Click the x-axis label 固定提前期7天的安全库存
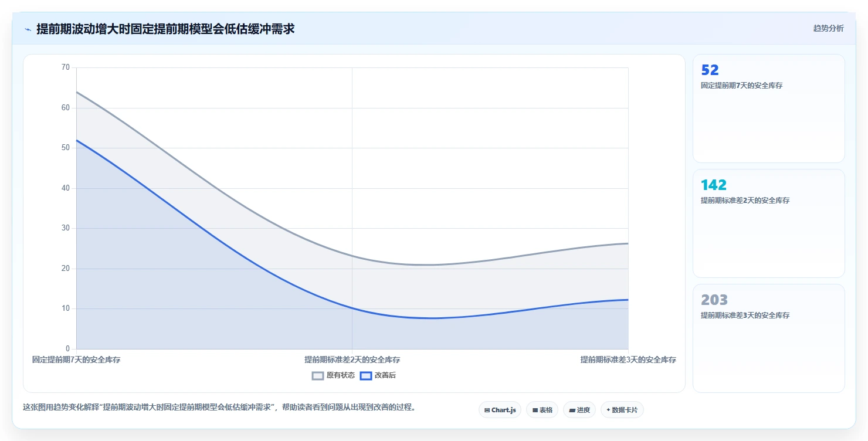Screen dimensions: 868x441 76,359
